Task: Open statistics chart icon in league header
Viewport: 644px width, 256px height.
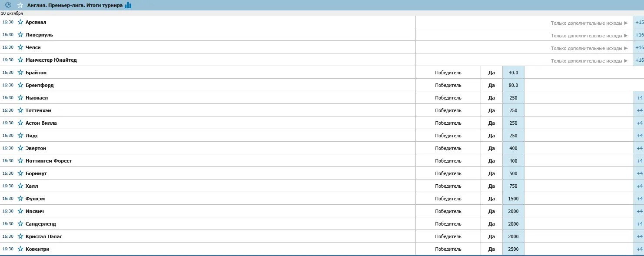Action: pos(128,5)
